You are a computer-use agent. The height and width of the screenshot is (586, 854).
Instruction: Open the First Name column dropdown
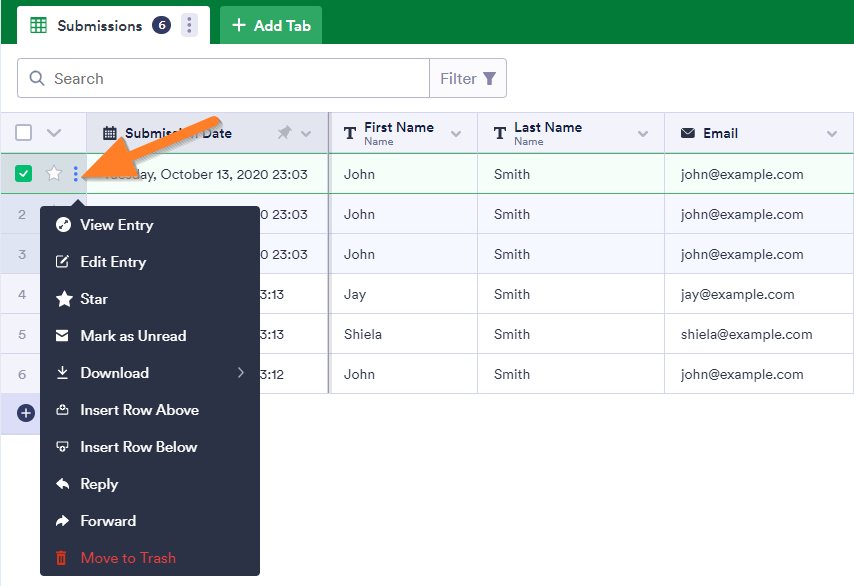pos(456,134)
